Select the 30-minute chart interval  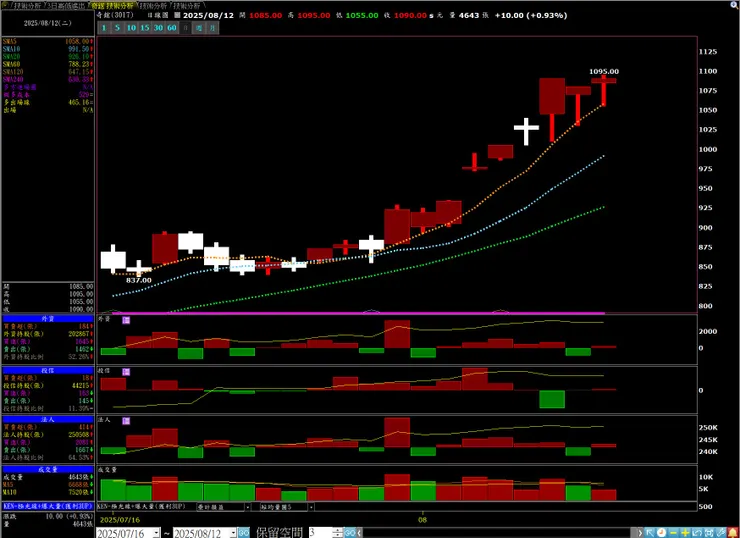[159, 28]
